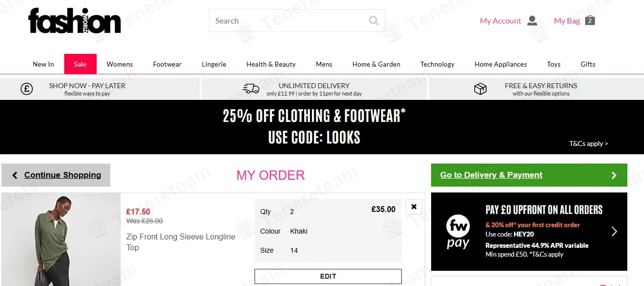
Task: Open the khaki top product thumbnail
Action: [61, 239]
